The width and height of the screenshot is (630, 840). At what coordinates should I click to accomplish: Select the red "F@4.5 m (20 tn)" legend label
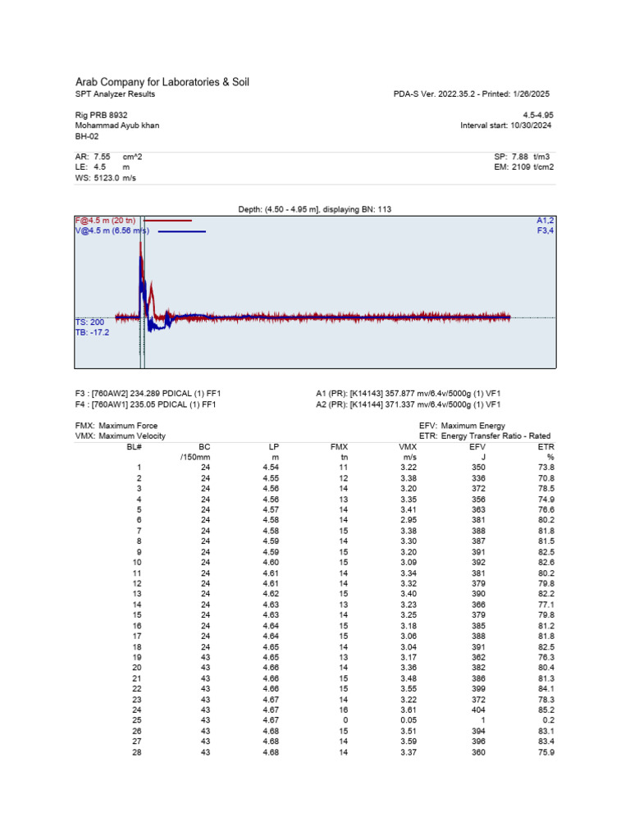pos(106,221)
